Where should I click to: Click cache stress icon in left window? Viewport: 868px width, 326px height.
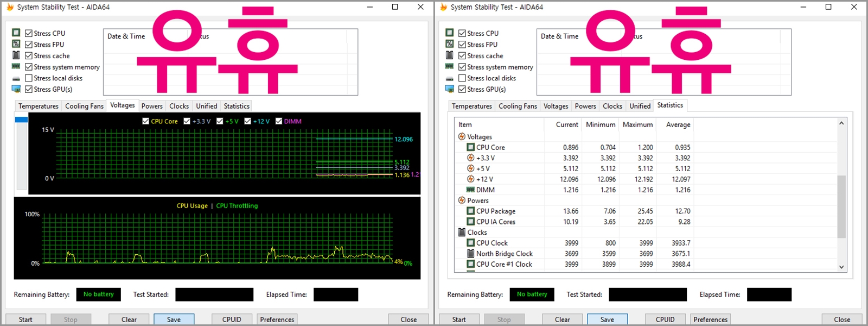click(x=16, y=55)
